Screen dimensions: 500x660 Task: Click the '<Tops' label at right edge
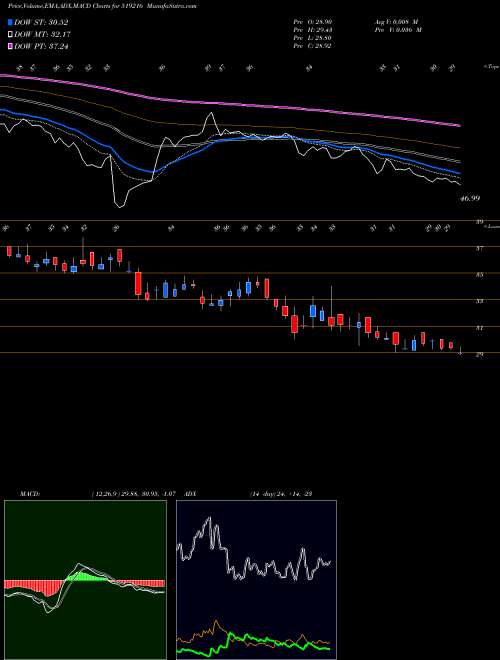(491, 67)
